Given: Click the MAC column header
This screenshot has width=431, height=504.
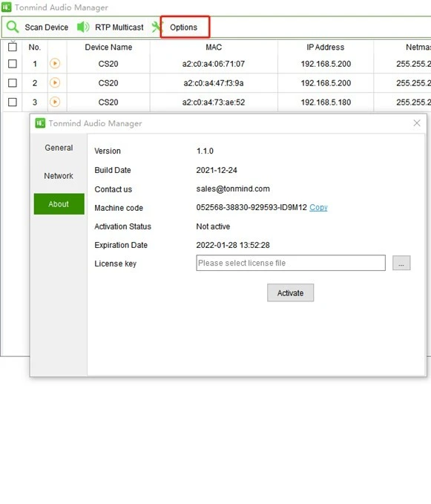Looking at the screenshot, I should (x=214, y=48).
